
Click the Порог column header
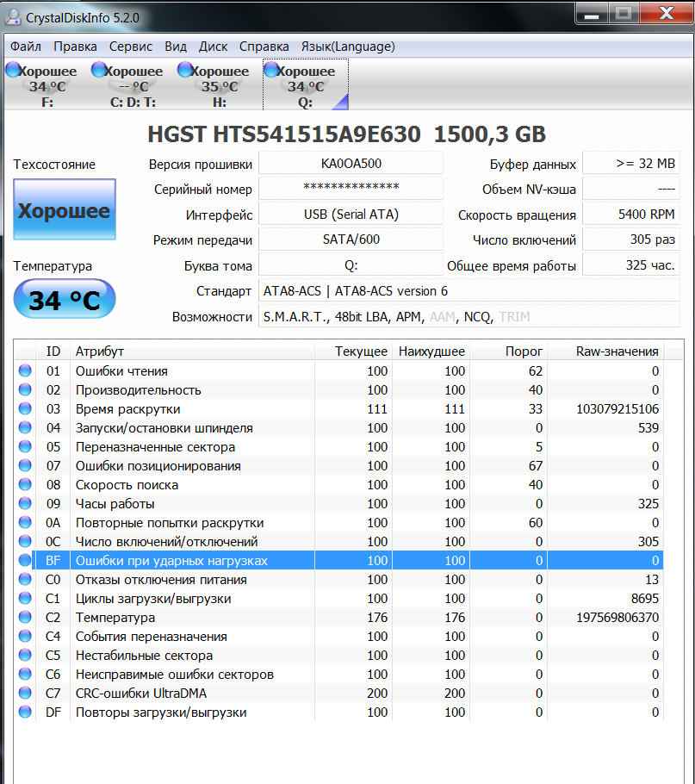(x=508, y=351)
